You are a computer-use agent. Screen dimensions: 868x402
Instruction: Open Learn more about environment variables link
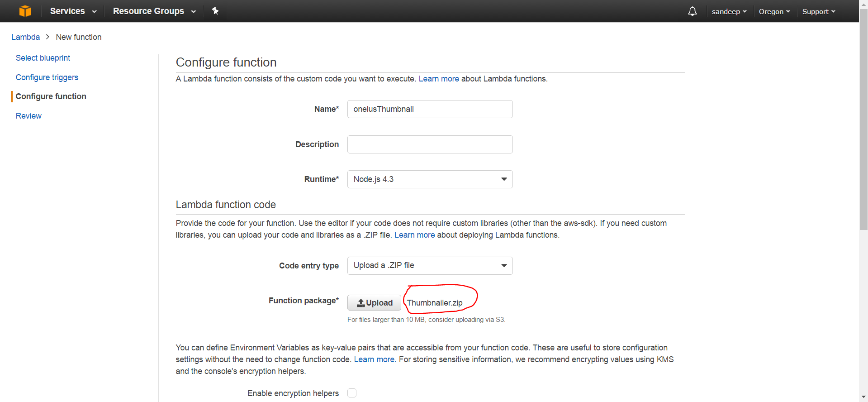375,359
